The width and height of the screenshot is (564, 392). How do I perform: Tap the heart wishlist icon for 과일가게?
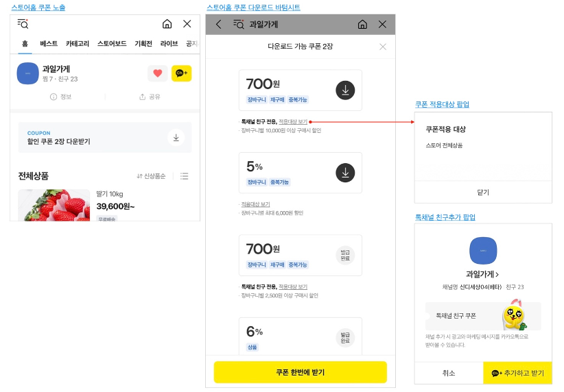point(158,73)
